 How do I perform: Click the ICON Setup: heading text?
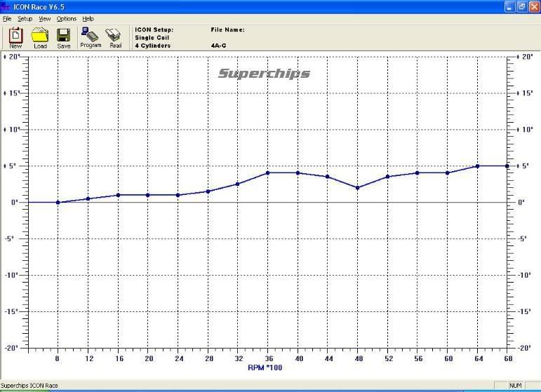coord(154,29)
